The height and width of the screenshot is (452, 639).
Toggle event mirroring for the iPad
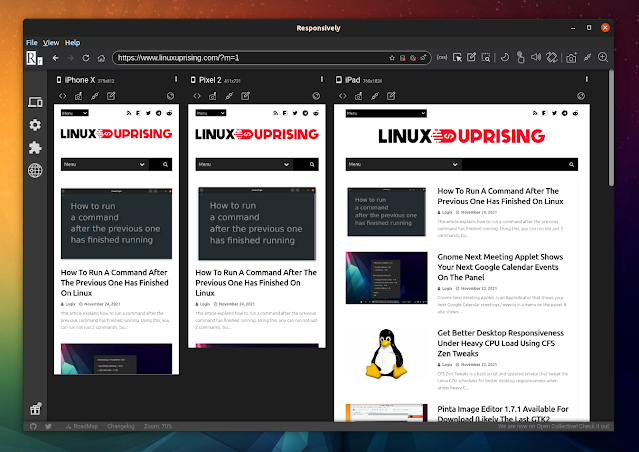[x=375, y=96]
